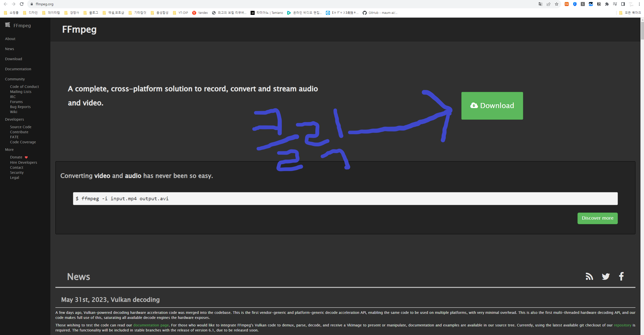Viewport: 644px width, 335px height.
Task: Open the 블로그 bookmark folder
Action: pos(91,13)
